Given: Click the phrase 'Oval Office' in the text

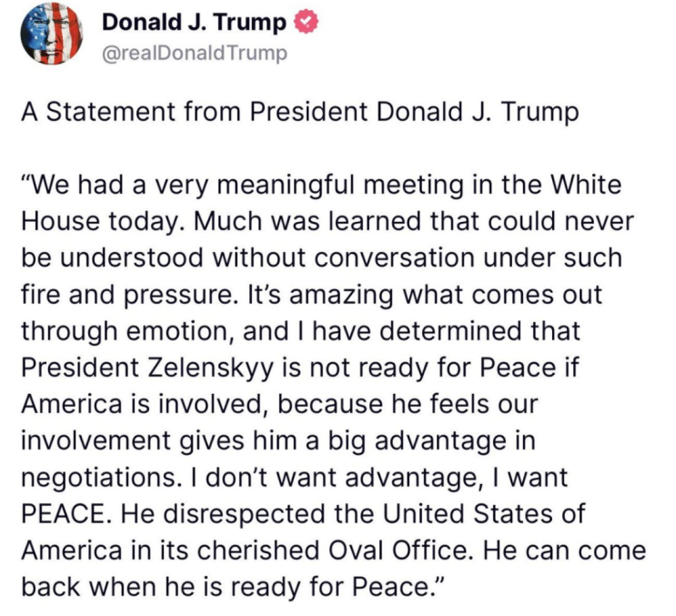Looking at the screenshot, I should pos(399,550).
